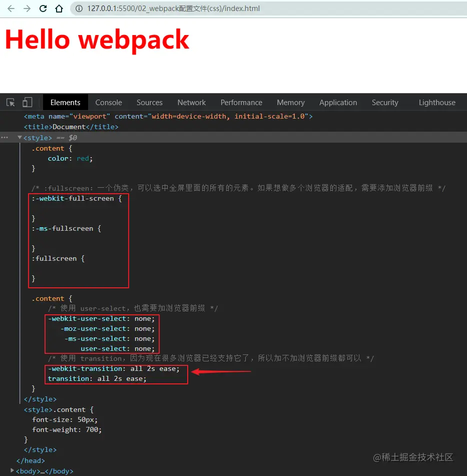Click the unprefixed transition: all 2s ease line

tap(97, 379)
